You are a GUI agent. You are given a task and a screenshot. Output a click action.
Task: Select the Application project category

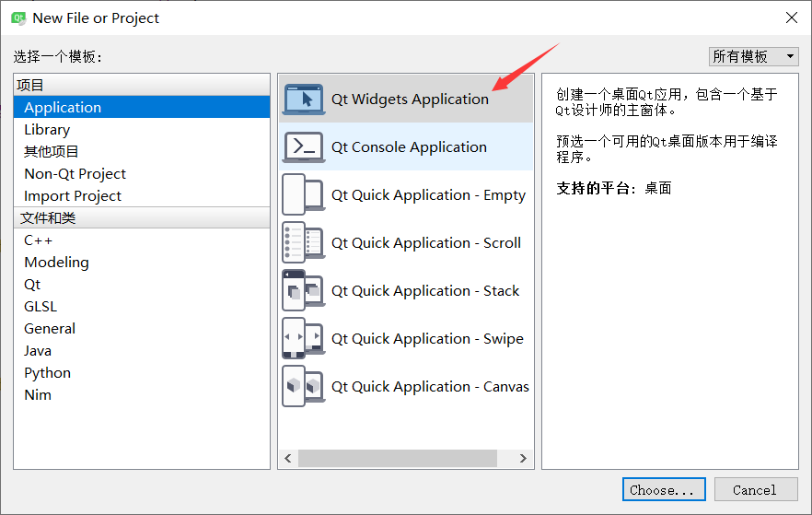click(142, 107)
